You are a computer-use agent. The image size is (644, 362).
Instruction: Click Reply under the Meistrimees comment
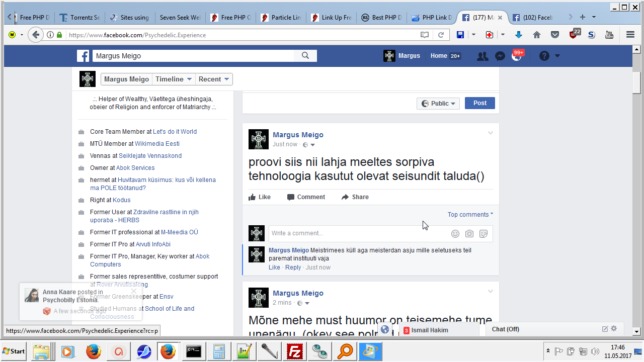[x=293, y=267]
